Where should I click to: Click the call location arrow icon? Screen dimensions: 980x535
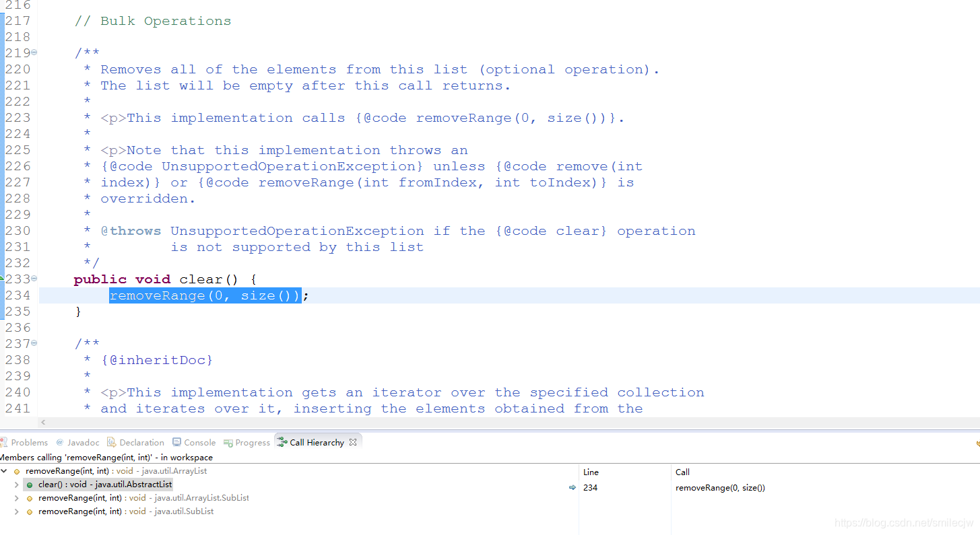tap(573, 487)
